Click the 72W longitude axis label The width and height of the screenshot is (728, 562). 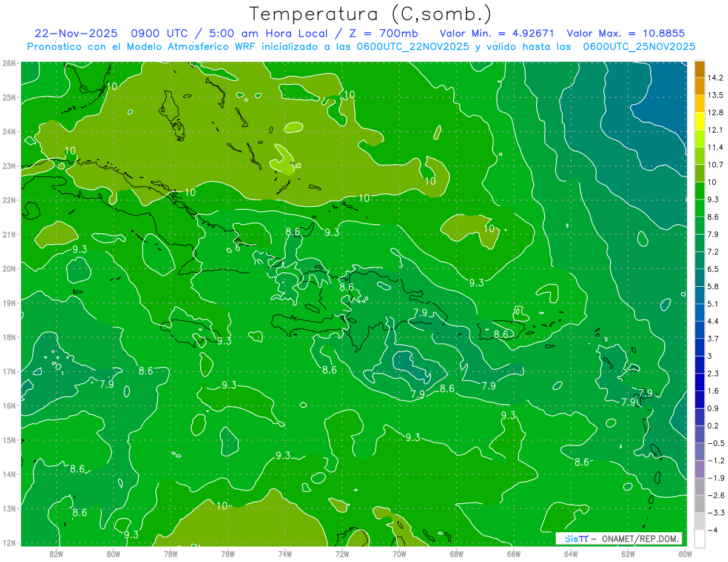pyautogui.click(x=342, y=554)
